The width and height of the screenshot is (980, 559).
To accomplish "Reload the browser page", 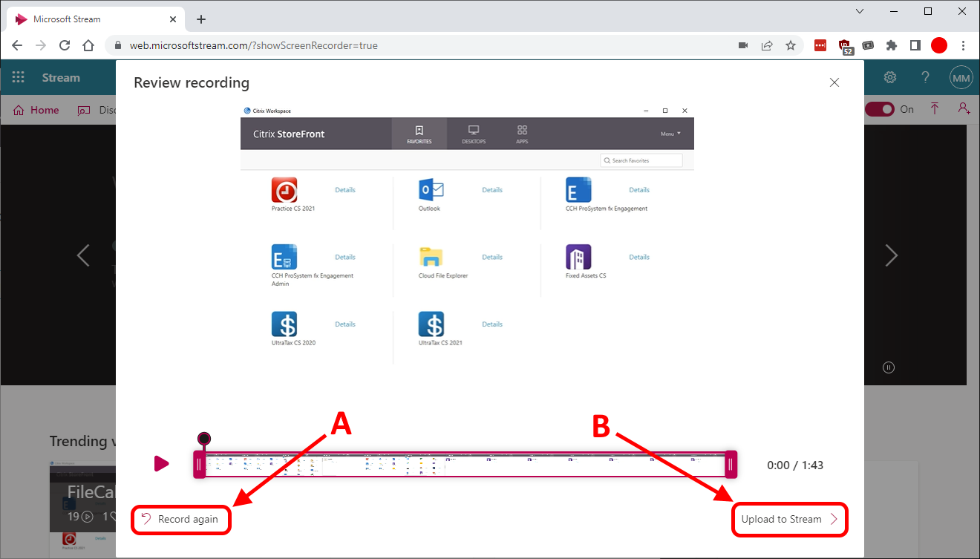I will click(x=65, y=45).
